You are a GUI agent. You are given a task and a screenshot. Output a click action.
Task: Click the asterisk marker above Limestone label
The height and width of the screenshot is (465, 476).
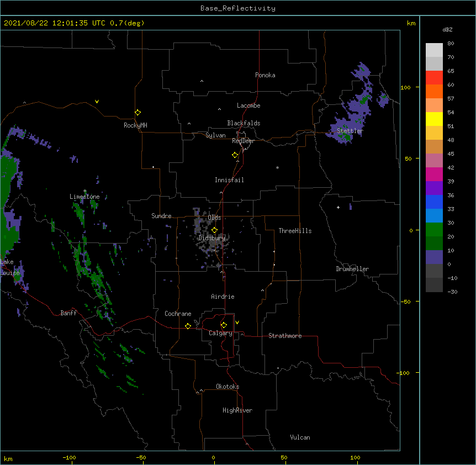85,191
